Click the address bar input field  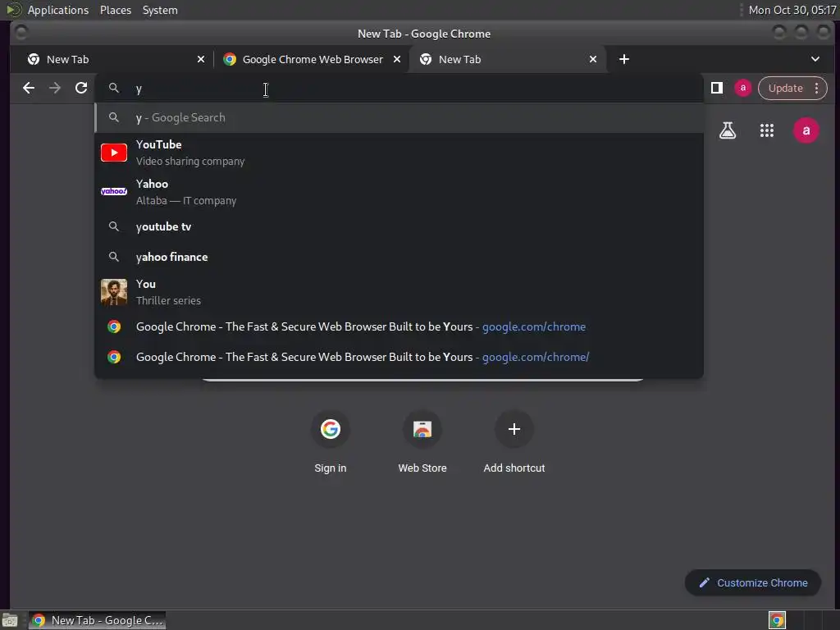[399, 89]
